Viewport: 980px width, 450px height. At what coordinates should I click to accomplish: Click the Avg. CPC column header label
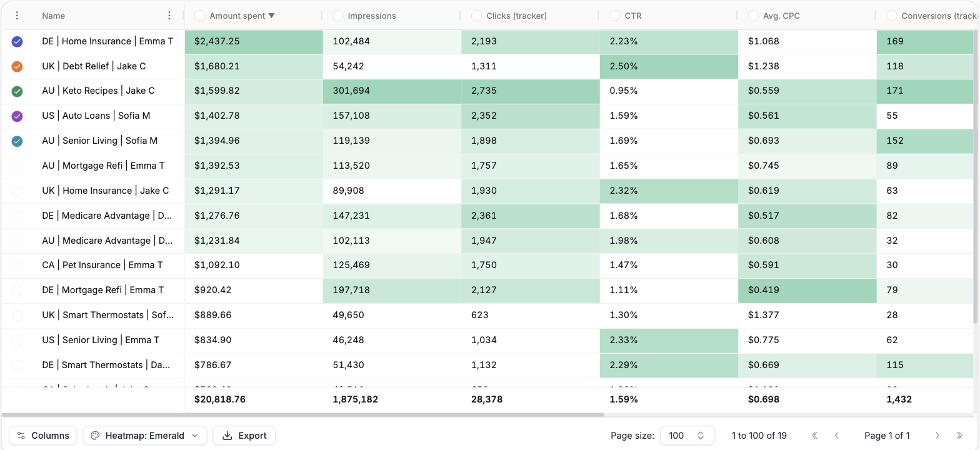(x=781, y=16)
